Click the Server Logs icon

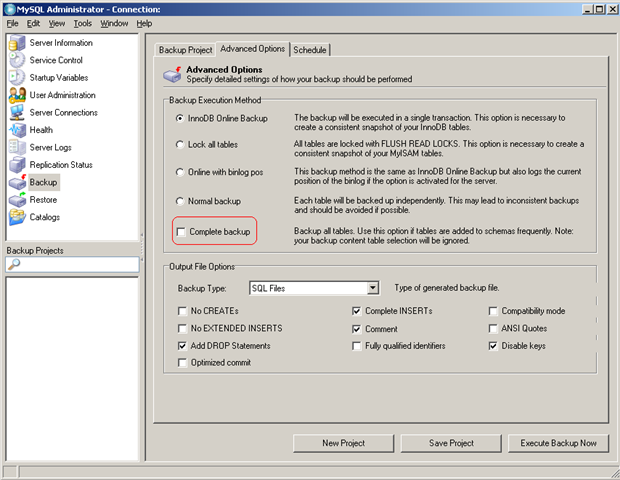[x=17, y=147]
